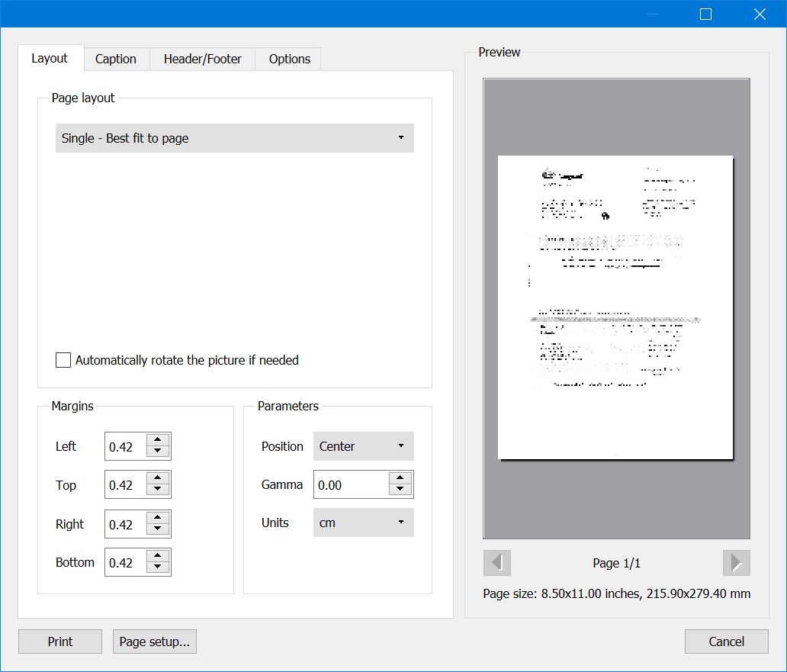This screenshot has height=672, width=787.
Task: Enable automatically rotate the picture checkbox
Action: 63,360
